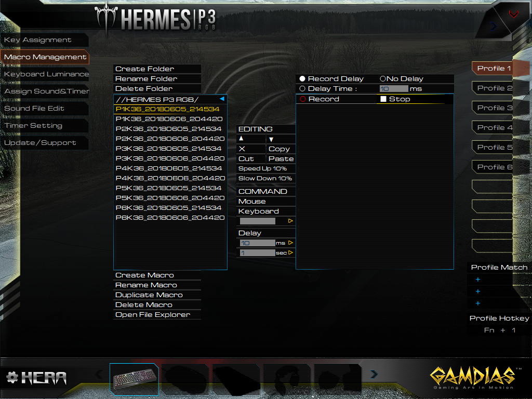Insert sec delay with yellow arrow
This screenshot has width=532, height=399.
290,252
